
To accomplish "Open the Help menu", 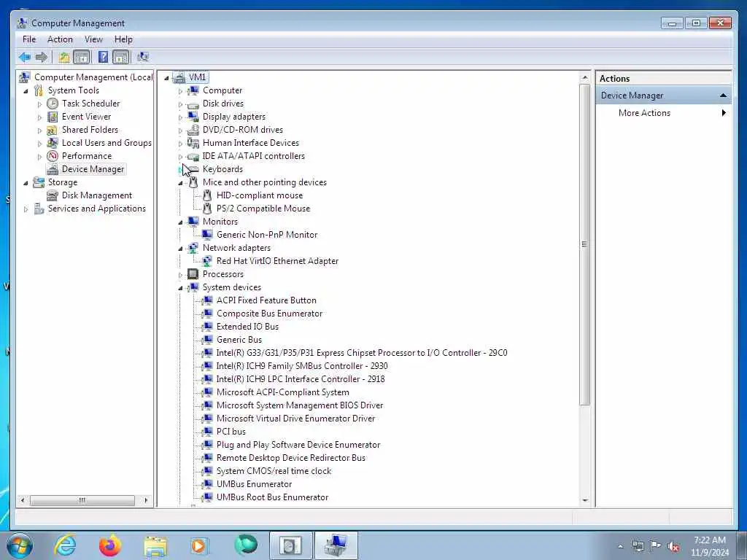I will coord(123,39).
